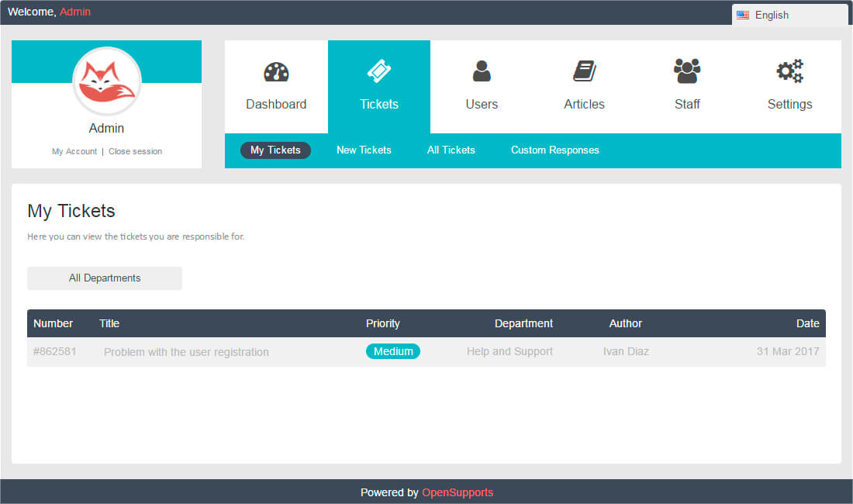The height and width of the screenshot is (504, 853).
Task: Click the Admin name in welcome bar
Action: (x=75, y=12)
